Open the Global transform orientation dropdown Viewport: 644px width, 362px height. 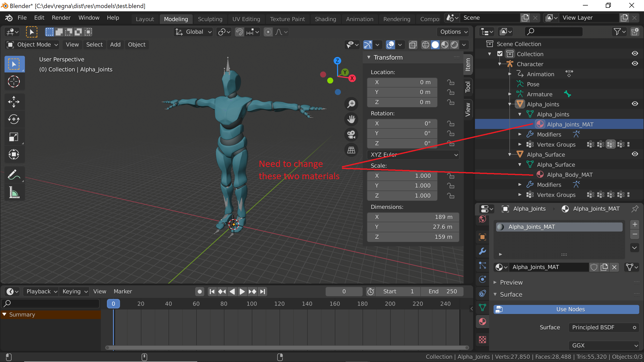click(193, 32)
